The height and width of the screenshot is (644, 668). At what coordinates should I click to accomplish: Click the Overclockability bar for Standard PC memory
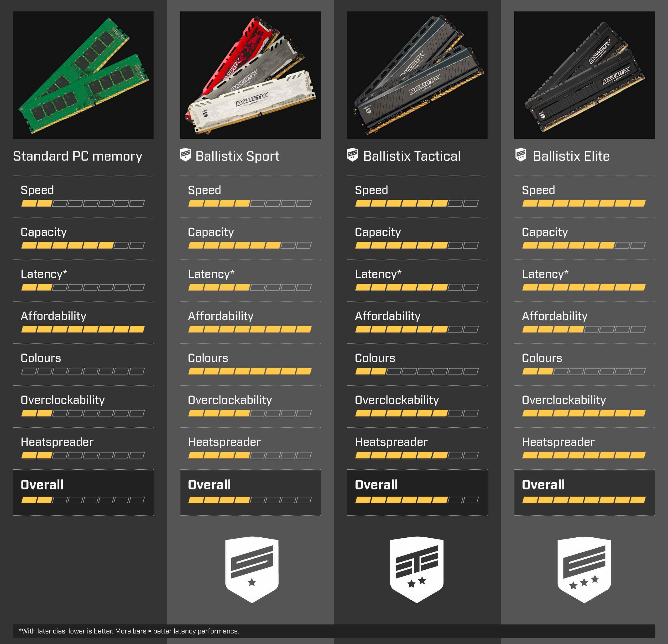[83, 413]
